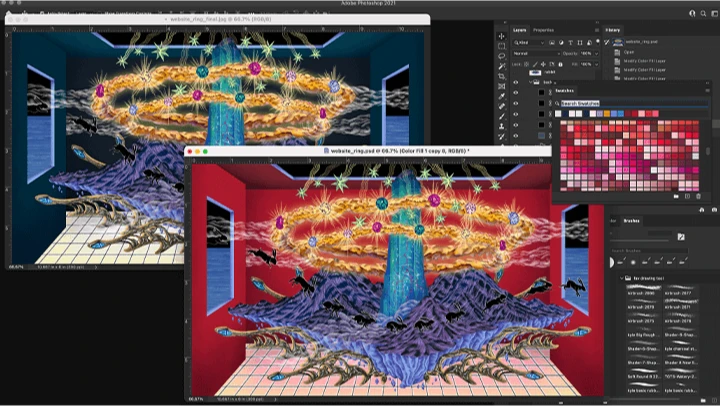Select the Eyedropper tool
Viewport: 720px width, 406px height.
501,96
